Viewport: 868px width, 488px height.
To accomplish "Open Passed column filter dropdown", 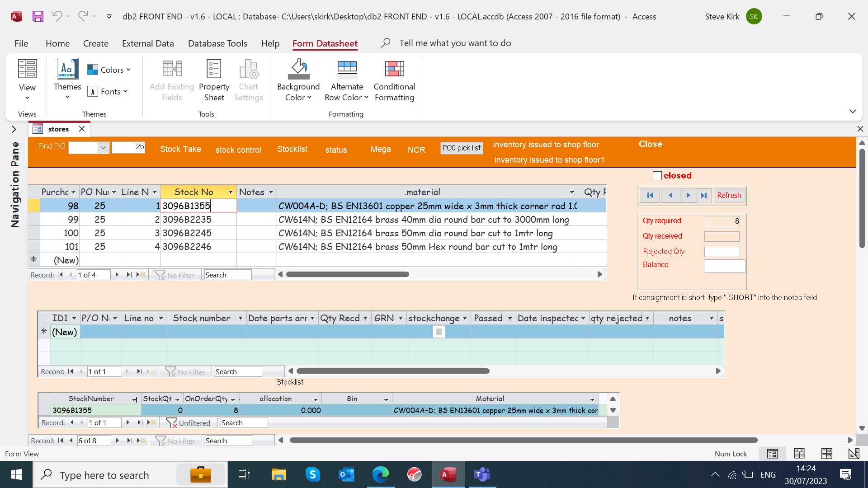I will pyautogui.click(x=509, y=319).
